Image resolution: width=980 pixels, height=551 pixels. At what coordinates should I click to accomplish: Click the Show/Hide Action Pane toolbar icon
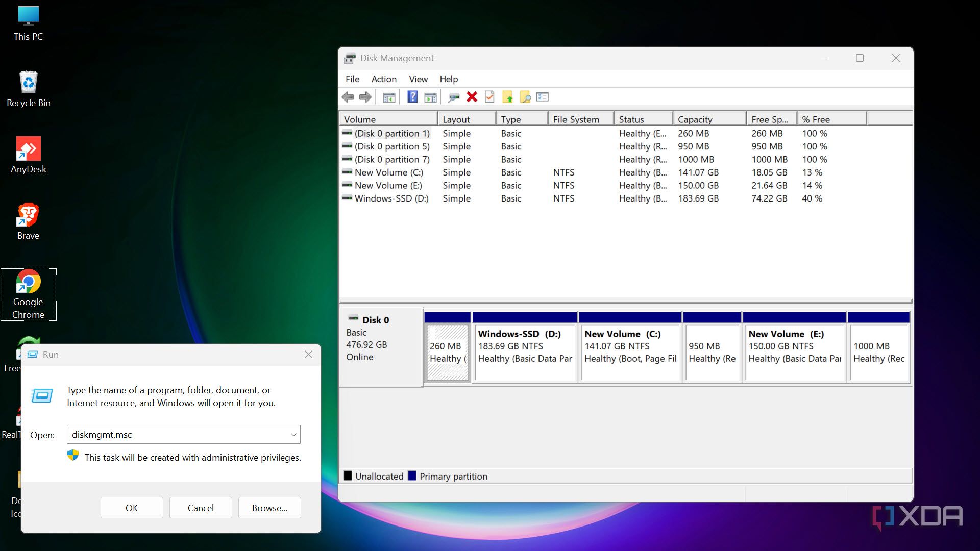430,97
